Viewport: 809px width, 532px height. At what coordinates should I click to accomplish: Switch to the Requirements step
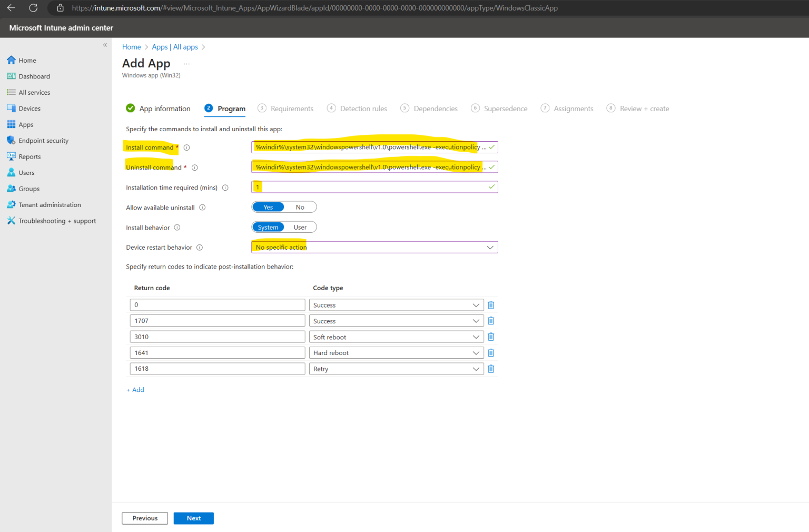pos(292,109)
